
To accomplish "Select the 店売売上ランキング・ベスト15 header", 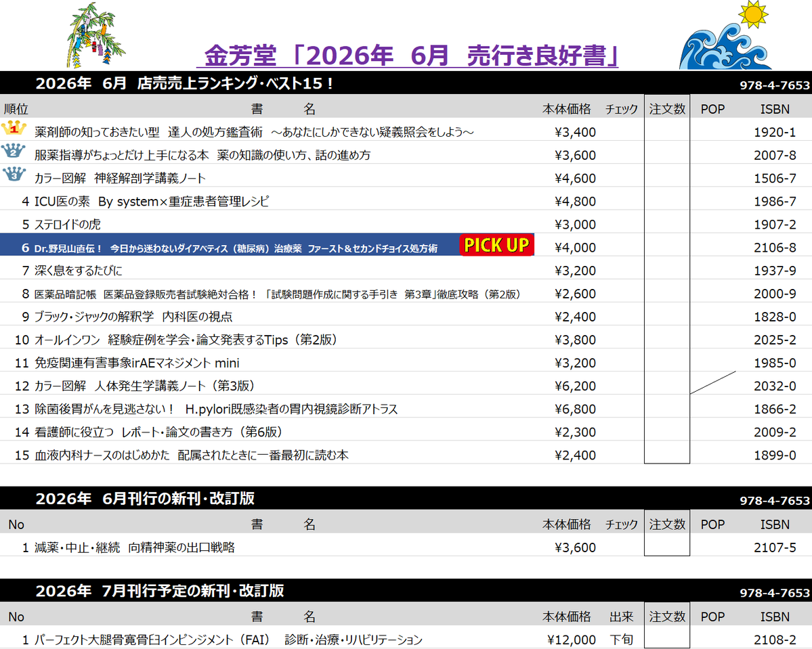I will coord(184,83).
